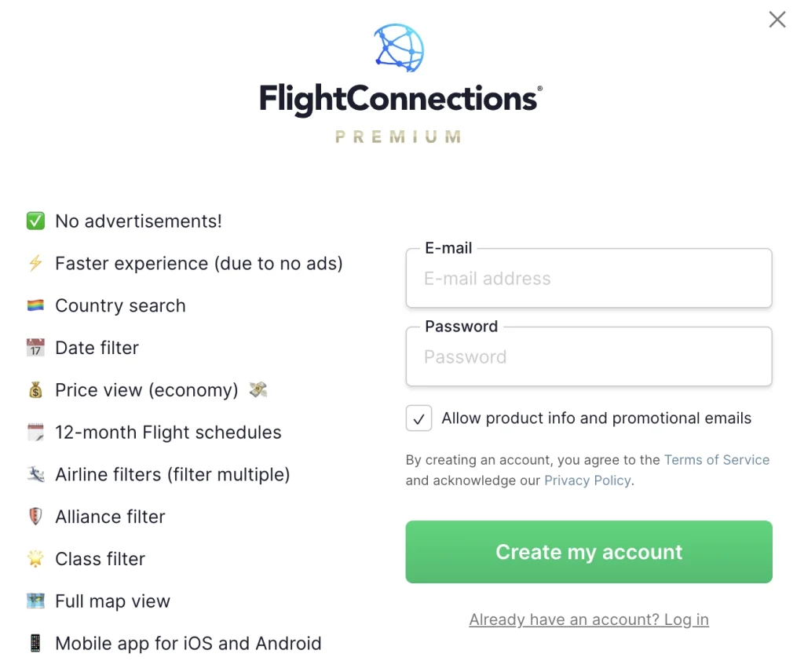
Task: Click Already have an account? Log in
Action: (588, 619)
